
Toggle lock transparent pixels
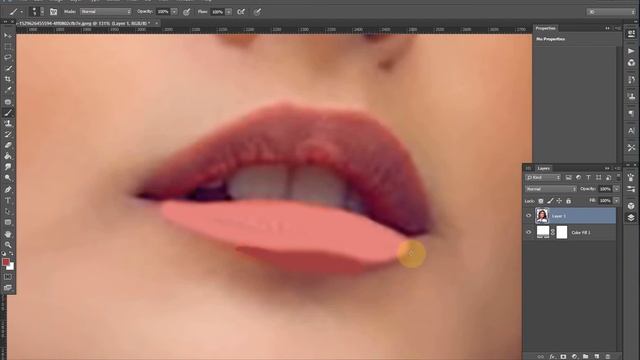(x=541, y=201)
